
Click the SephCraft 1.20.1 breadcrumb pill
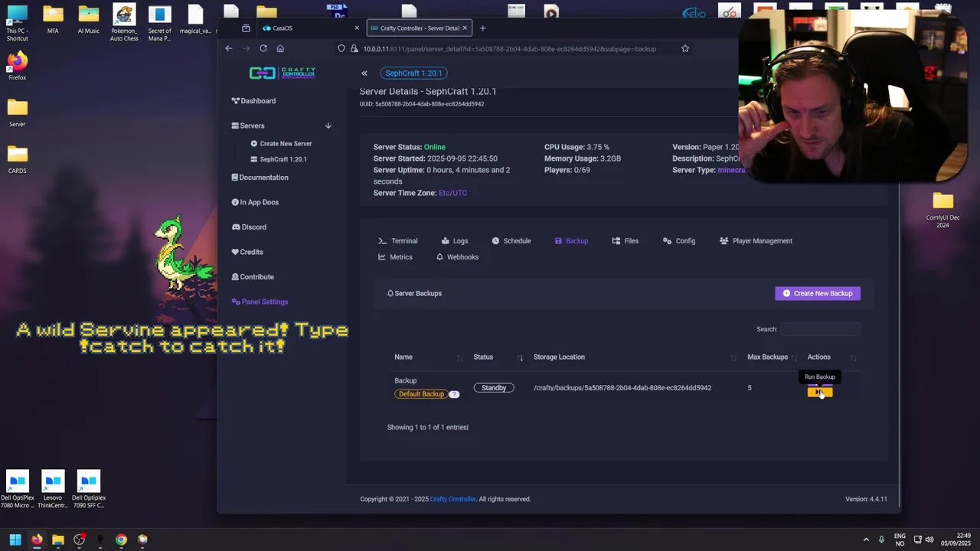pyautogui.click(x=413, y=73)
